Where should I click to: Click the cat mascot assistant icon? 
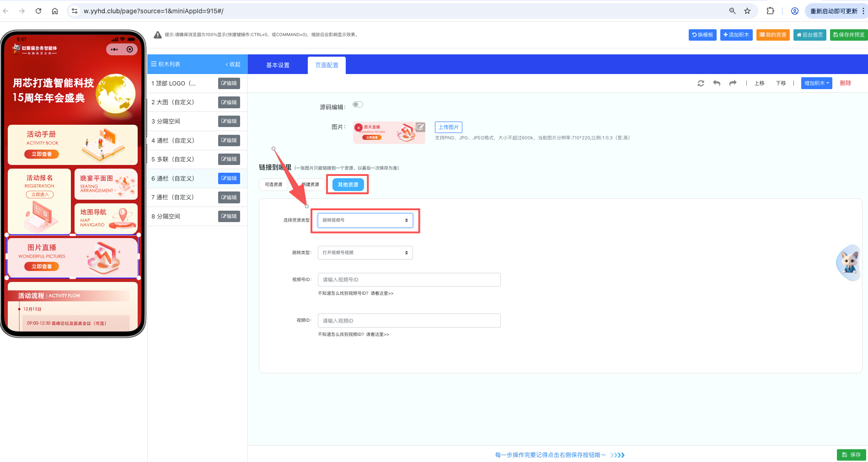coord(849,263)
